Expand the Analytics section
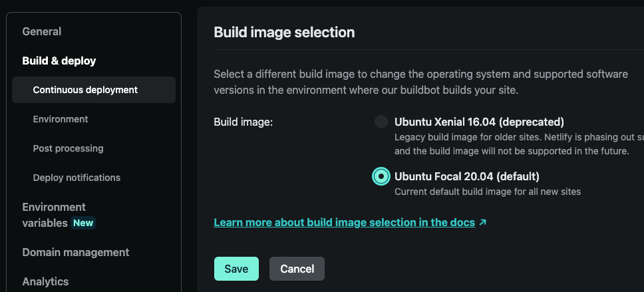This screenshot has width=644, height=292. pyautogui.click(x=45, y=282)
